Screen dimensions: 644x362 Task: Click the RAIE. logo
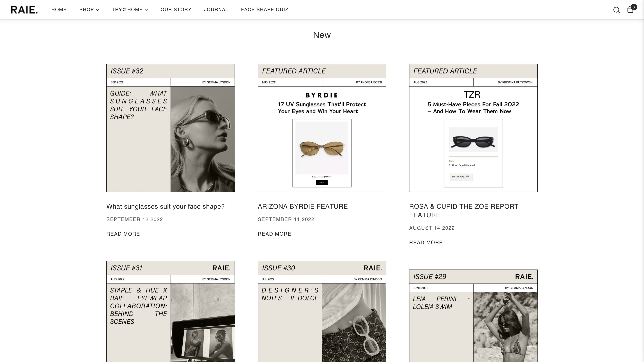(24, 10)
